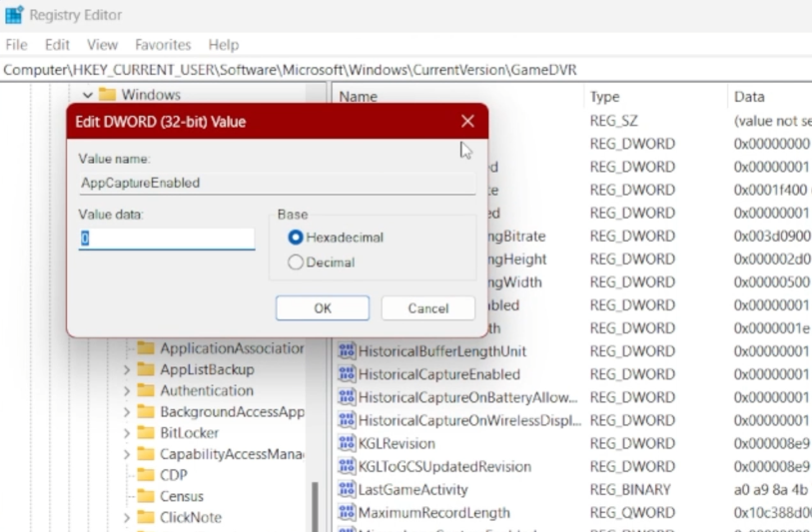Click the BackgroundAccessApp folder icon

(146, 411)
